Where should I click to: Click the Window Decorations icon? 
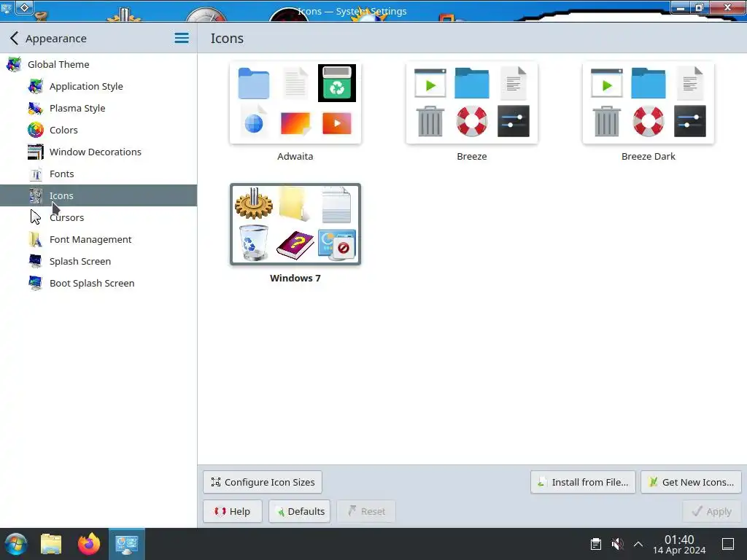click(x=36, y=152)
